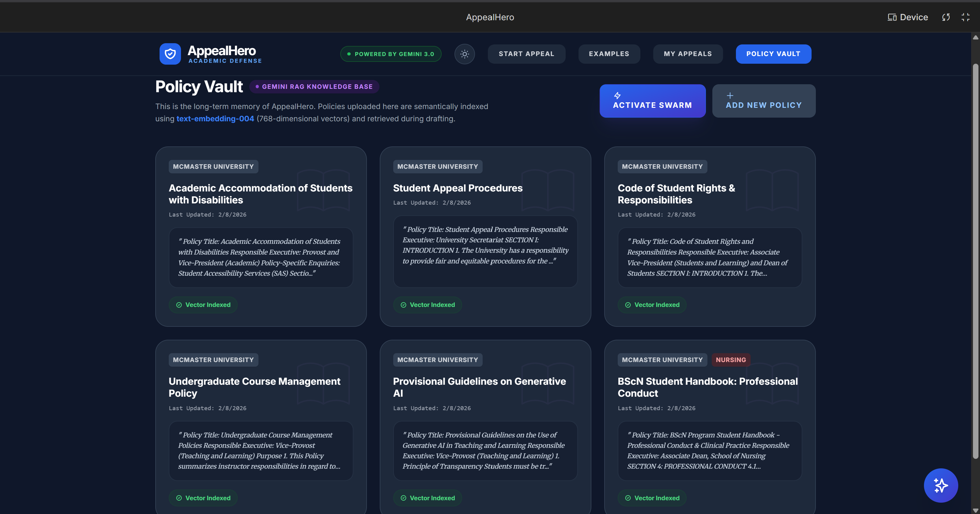
Task: Click the Vector Indexed checkmark on Student Appeal Procedures
Action: click(x=403, y=305)
